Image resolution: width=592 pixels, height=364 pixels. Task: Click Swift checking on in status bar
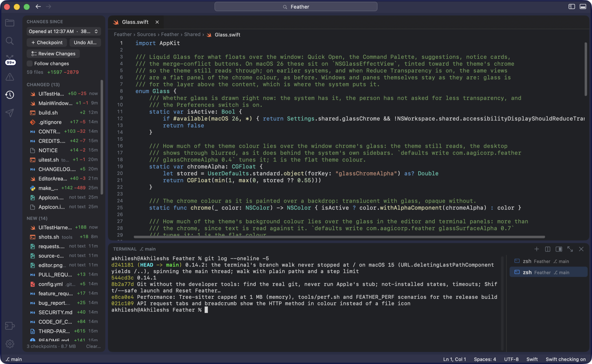click(x=565, y=359)
